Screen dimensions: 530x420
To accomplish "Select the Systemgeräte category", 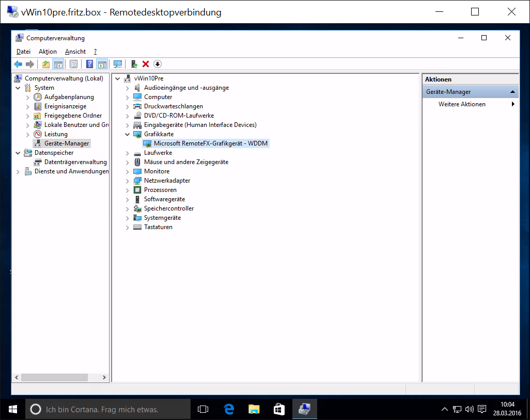I will click(162, 218).
